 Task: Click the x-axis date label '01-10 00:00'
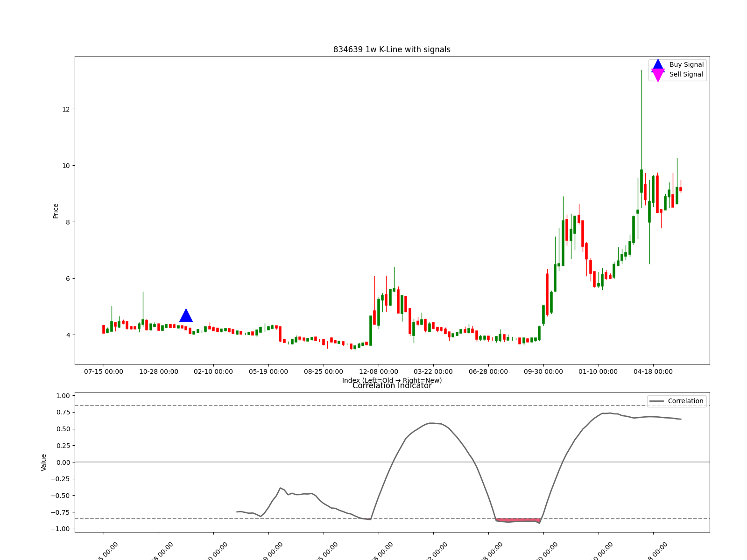[x=598, y=371]
